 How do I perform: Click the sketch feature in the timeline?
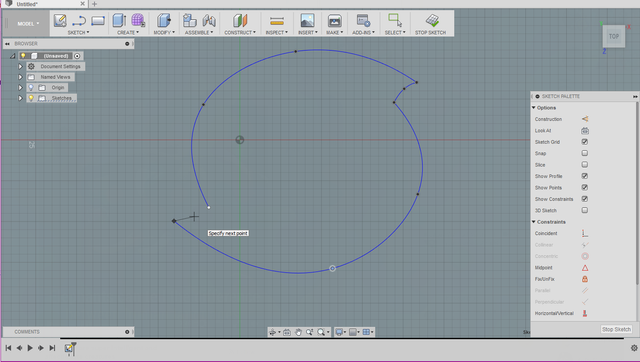[x=69, y=348]
